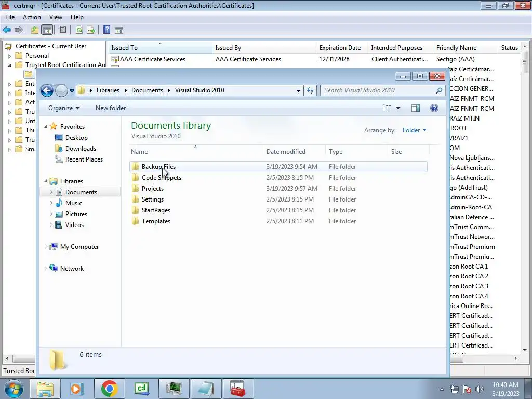Expand My Computer in navigation pane
The height and width of the screenshot is (399, 532).
[x=46, y=247]
